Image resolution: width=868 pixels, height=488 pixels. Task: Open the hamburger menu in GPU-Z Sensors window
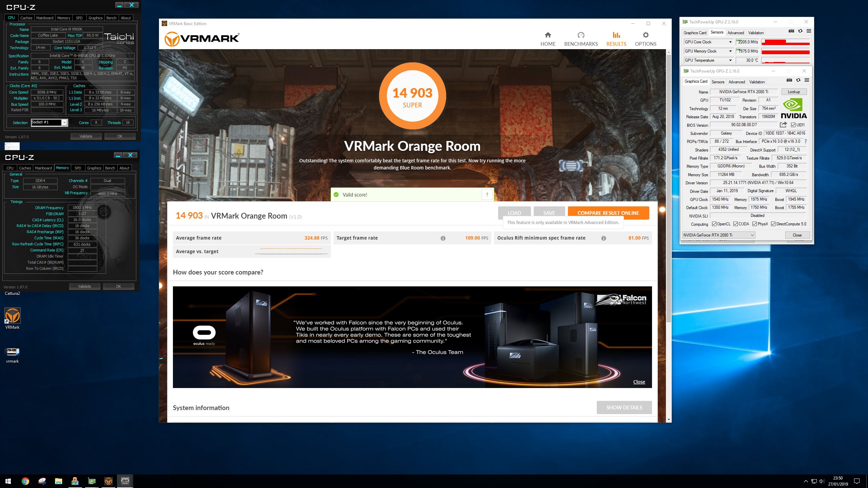point(809,31)
